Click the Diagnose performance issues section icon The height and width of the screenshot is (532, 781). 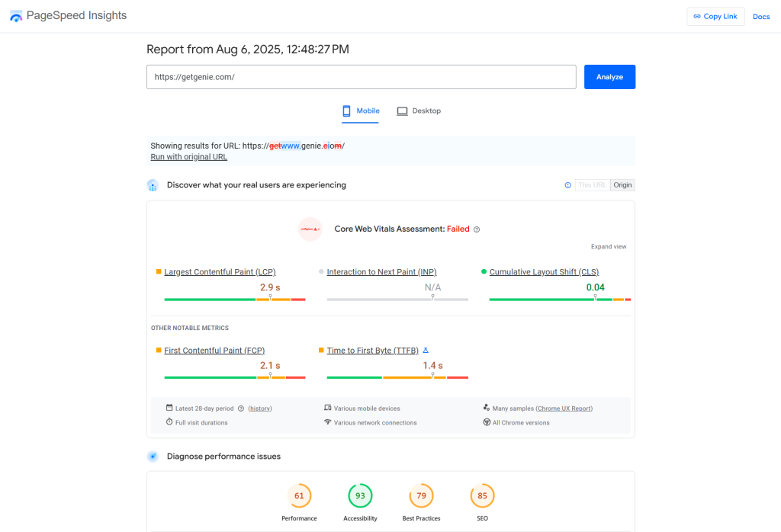153,457
